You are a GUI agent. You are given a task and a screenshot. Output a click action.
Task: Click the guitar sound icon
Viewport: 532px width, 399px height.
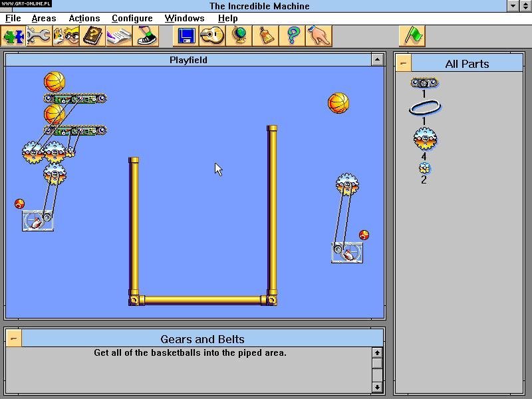[213, 36]
